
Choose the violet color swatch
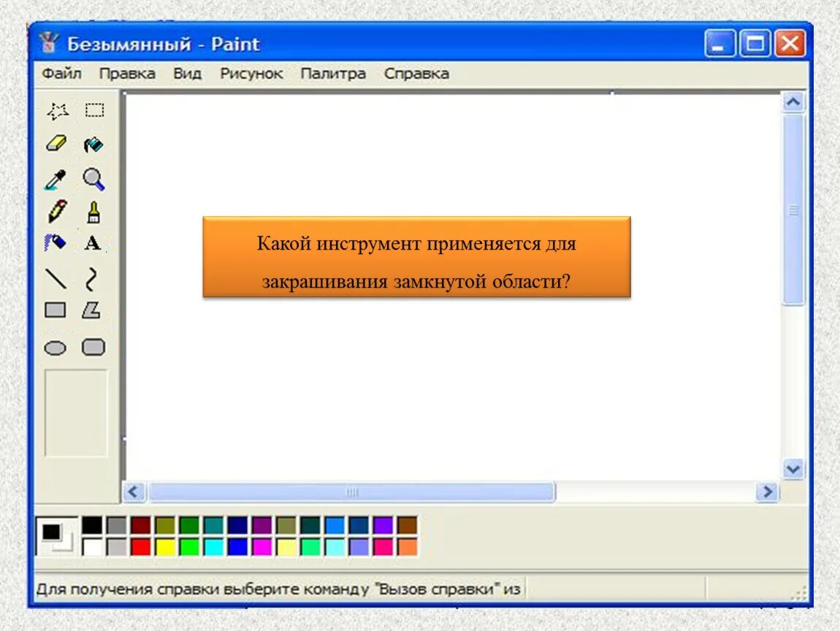click(383, 525)
